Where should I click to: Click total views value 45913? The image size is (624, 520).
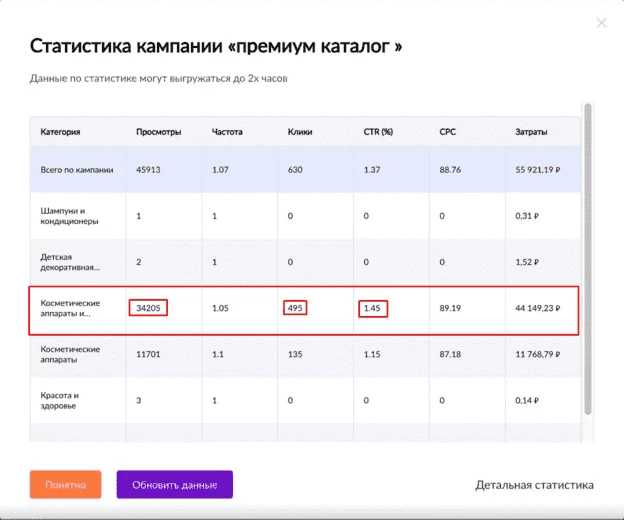click(148, 170)
